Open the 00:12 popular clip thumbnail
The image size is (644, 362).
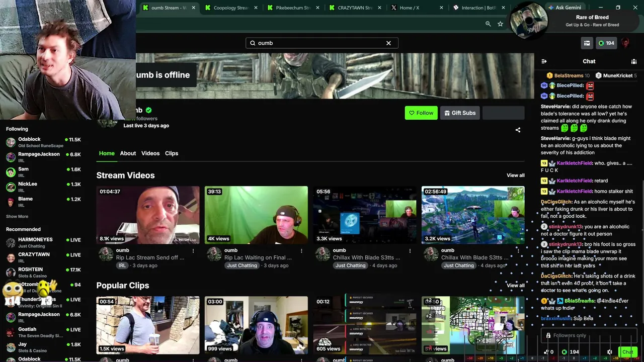tap(365, 325)
